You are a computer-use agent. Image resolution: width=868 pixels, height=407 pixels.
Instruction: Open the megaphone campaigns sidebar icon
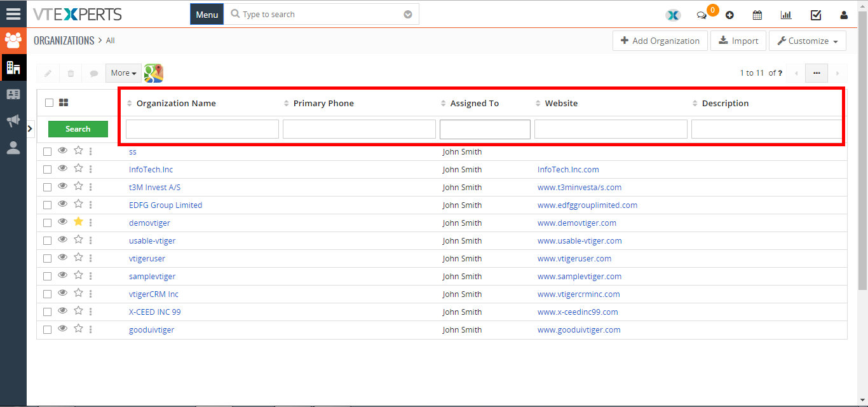[13, 121]
